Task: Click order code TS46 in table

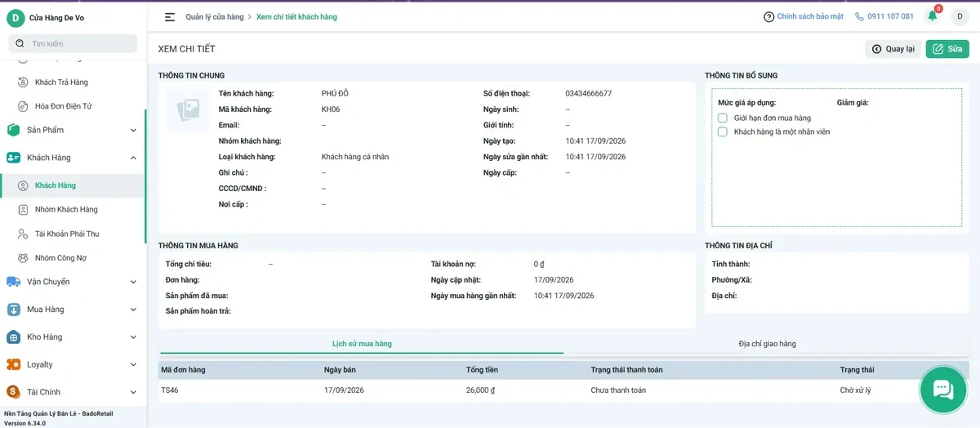Action: tap(170, 390)
